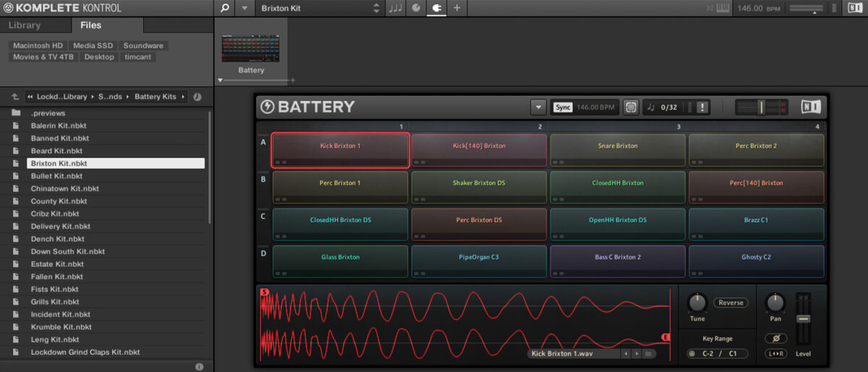
Task: Click the S..nds breadcrumb segment
Action: pos(111,96)
